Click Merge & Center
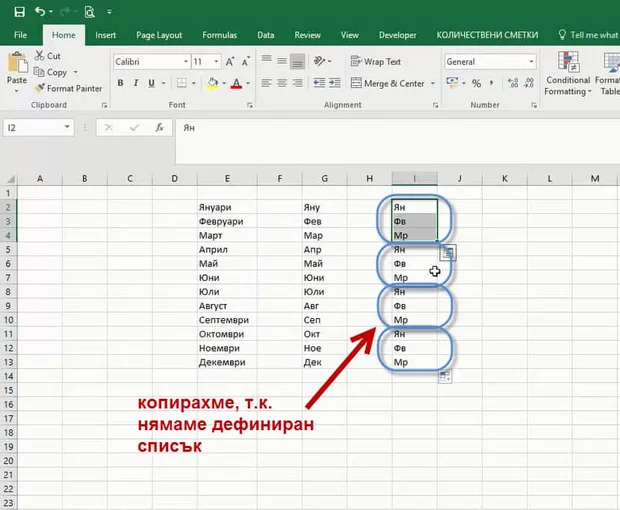This screenshot has width=620, height=510. (388, 83)
